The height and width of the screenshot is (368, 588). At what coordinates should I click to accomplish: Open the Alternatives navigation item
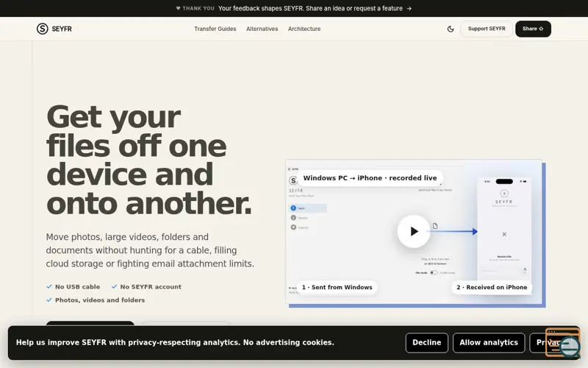pyautogui.click(x=262, y=29)
